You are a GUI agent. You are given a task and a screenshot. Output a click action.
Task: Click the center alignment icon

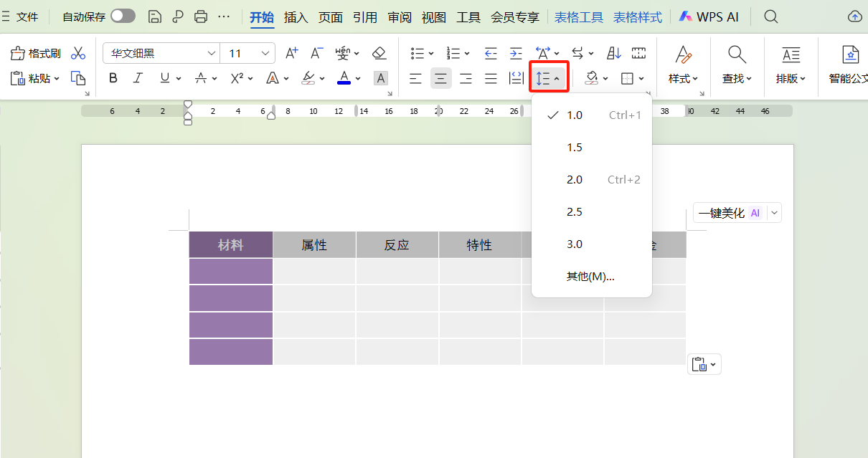[x=440, y=78]
